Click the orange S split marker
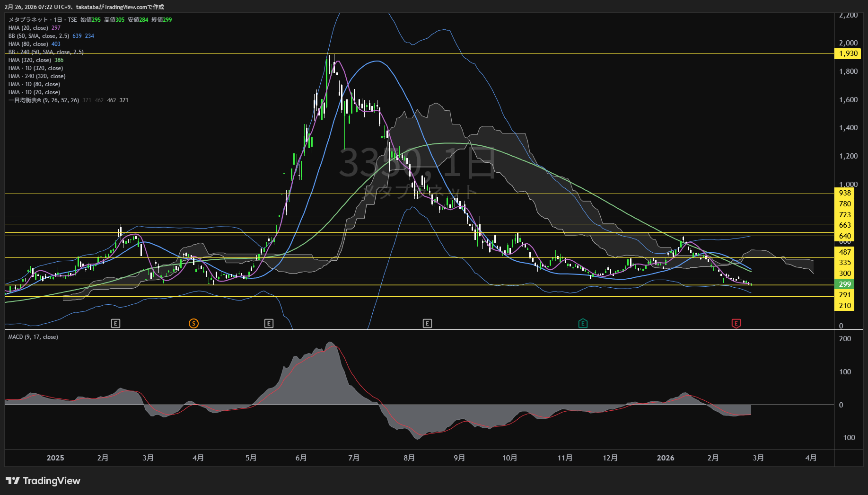 point(193,324)
